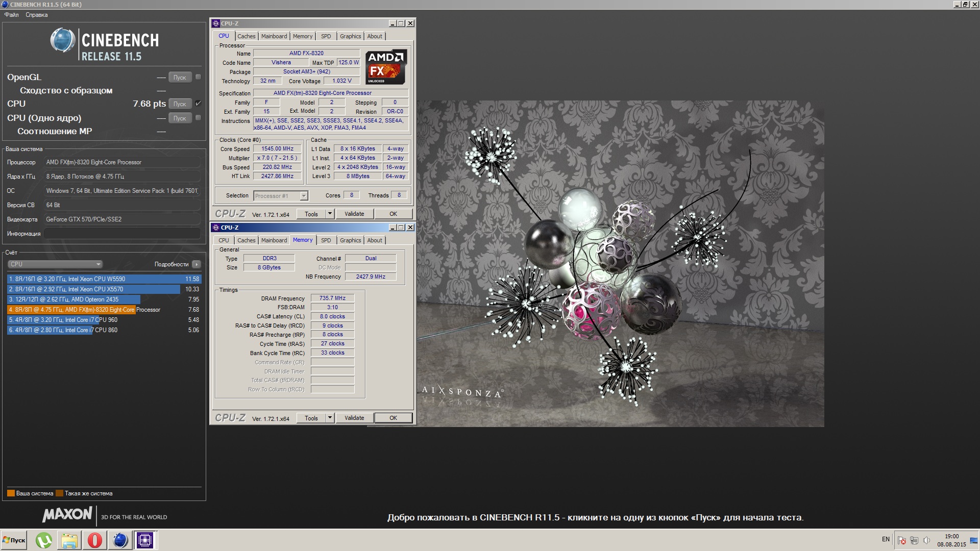Open the CPU ranking category dropdown
Viewport: 980px width, 551px height.
(x=55, y=264)
